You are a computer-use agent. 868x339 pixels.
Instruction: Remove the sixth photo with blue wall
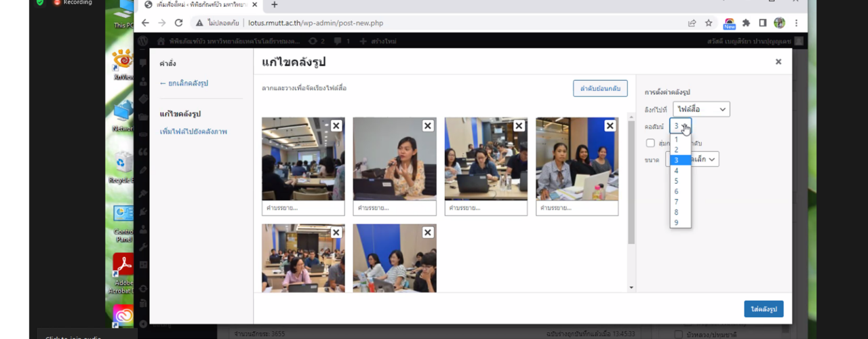[x=428, y=233]
